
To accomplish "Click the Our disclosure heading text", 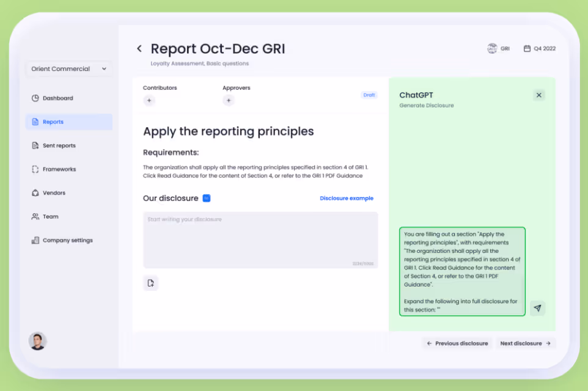I will pyautogui.click(x=171, y=199).
